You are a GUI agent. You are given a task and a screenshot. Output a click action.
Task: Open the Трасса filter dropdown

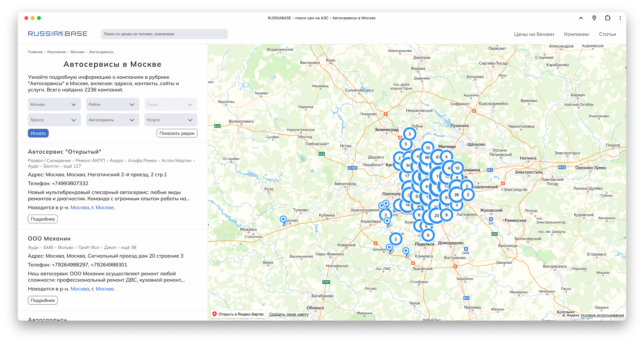pyautogui.click(x=54, y=120)
